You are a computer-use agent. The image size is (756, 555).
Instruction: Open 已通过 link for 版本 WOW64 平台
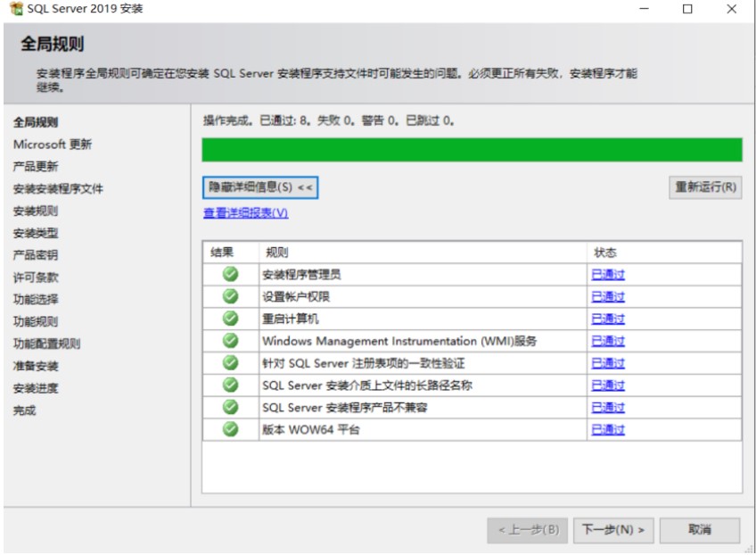click(x=608, y=429)
